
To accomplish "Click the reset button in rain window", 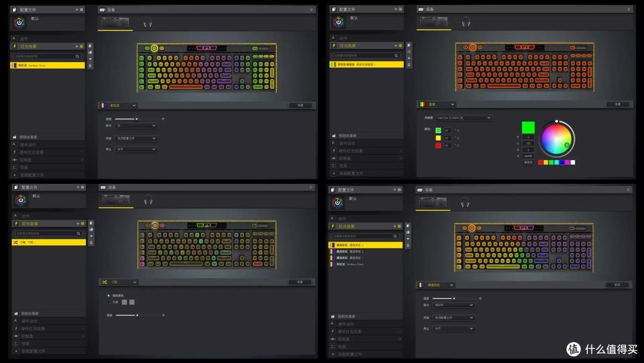I will click(x=300, y=282).
